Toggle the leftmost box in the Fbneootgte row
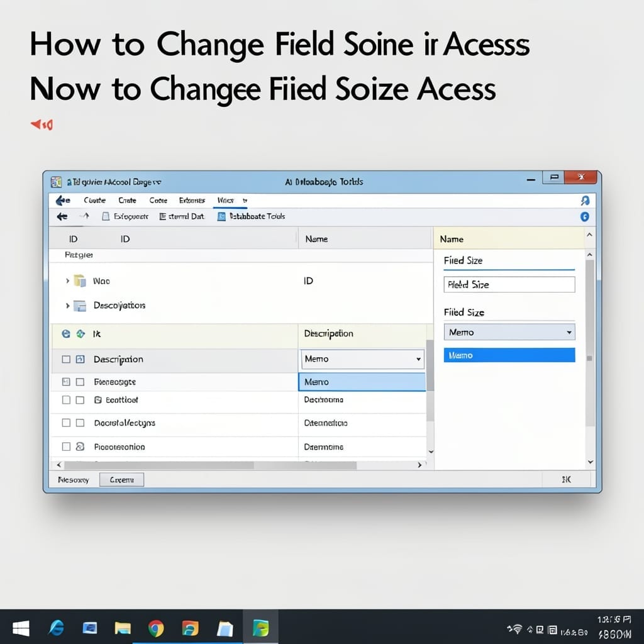Image resolution: width=644 pixels, height=644 pixels. coord(65,382)
